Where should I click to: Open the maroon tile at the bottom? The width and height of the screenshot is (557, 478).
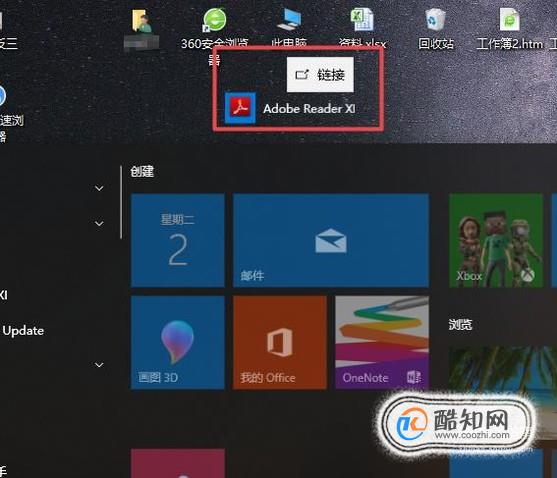pos(178,463)
